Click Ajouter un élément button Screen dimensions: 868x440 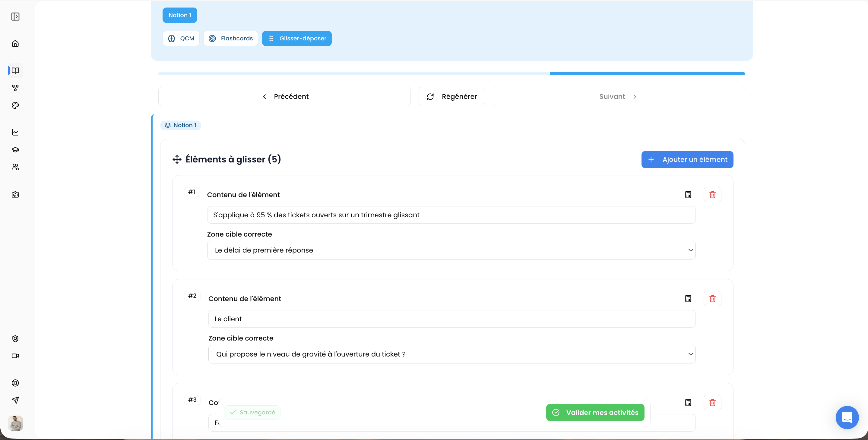pos(687,159)
